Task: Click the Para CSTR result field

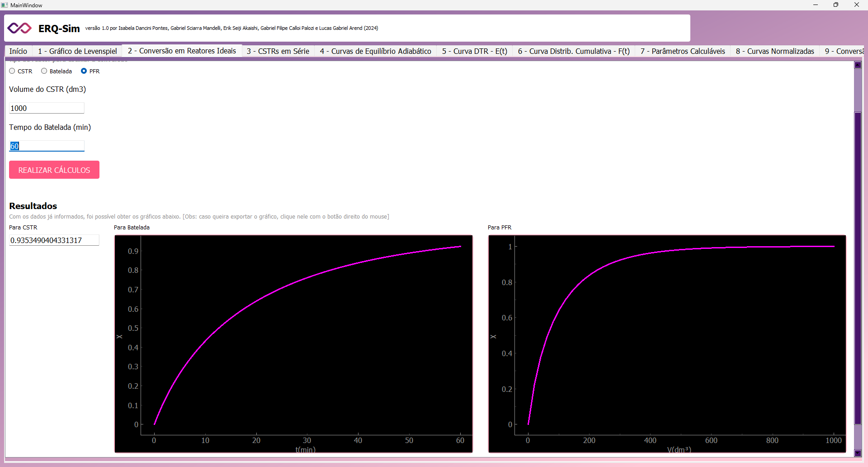Action: click(x=54, y=240)
